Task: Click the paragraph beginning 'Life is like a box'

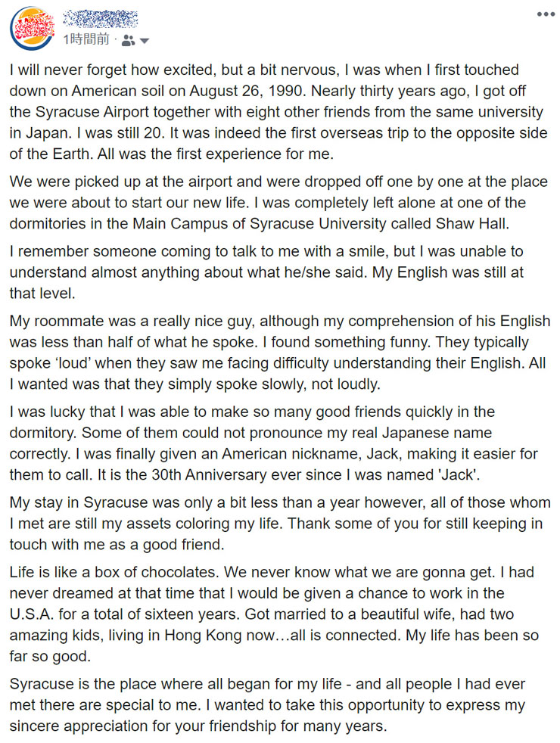Action: (274, 614)
